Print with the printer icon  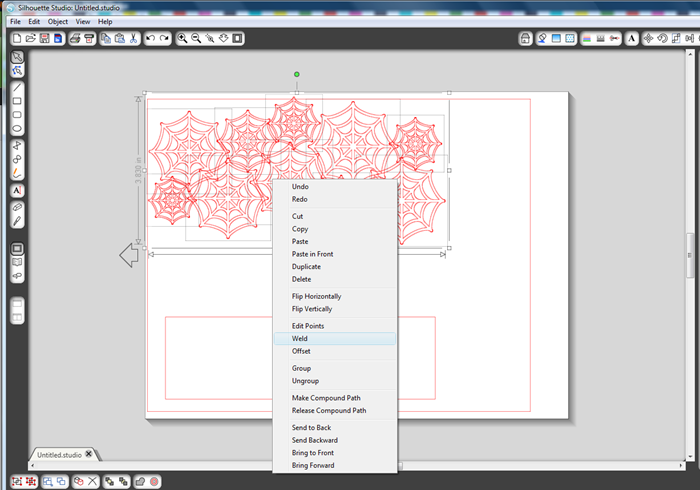click(x=75, y=38)
